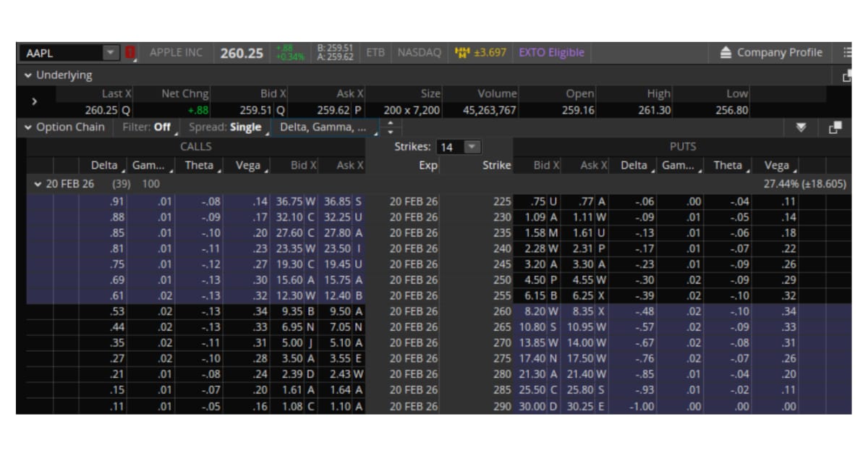Click call ask 5.10 for 270 strike
Image resolution: width=868 pixels, height=456 pixels.
(342, 343)
